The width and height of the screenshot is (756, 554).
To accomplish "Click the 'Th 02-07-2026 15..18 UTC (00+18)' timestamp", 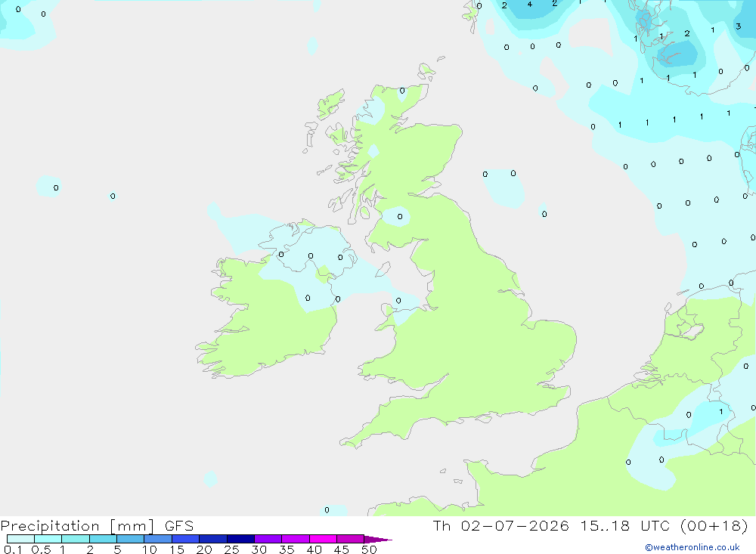I will coord(590,525).
